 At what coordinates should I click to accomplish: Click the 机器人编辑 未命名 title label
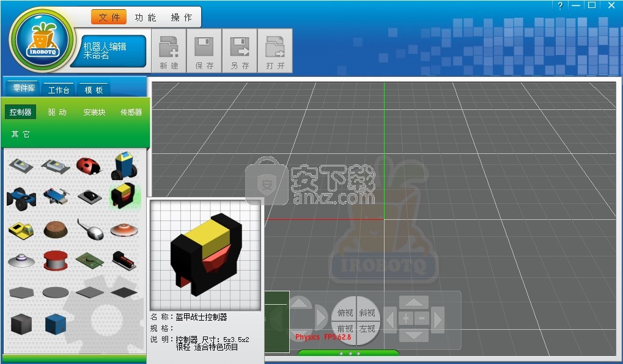(x=105, y=51)
